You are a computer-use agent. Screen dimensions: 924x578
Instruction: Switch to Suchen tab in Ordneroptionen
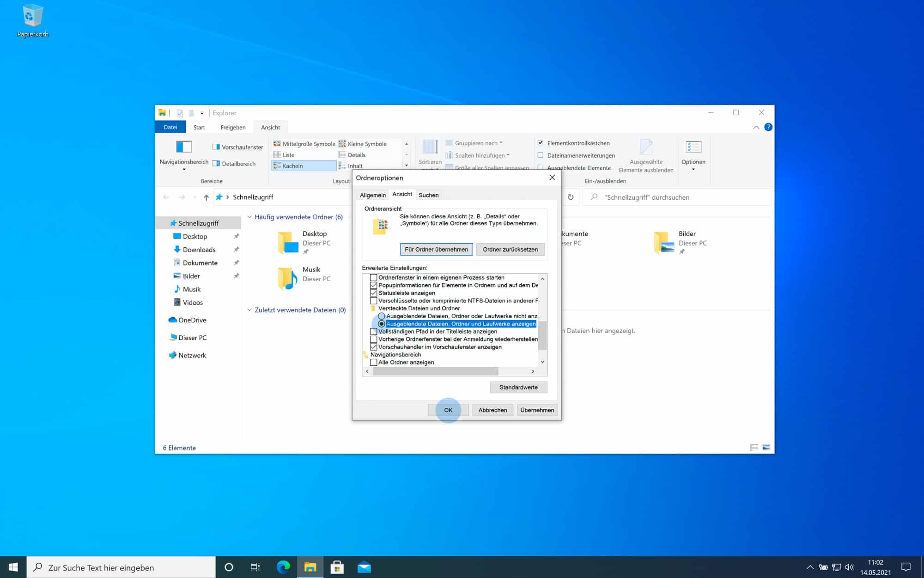pos(428,195)
